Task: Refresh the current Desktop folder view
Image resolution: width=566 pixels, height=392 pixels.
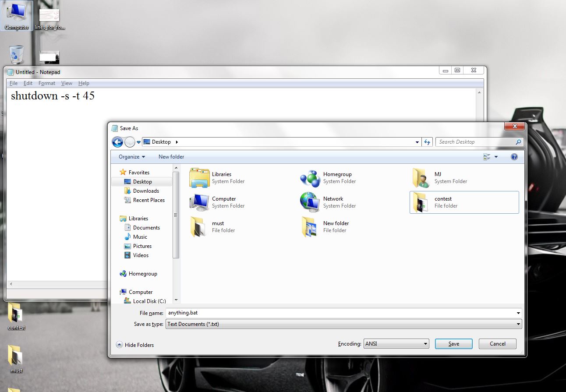Action: click(x=427, y=141)
